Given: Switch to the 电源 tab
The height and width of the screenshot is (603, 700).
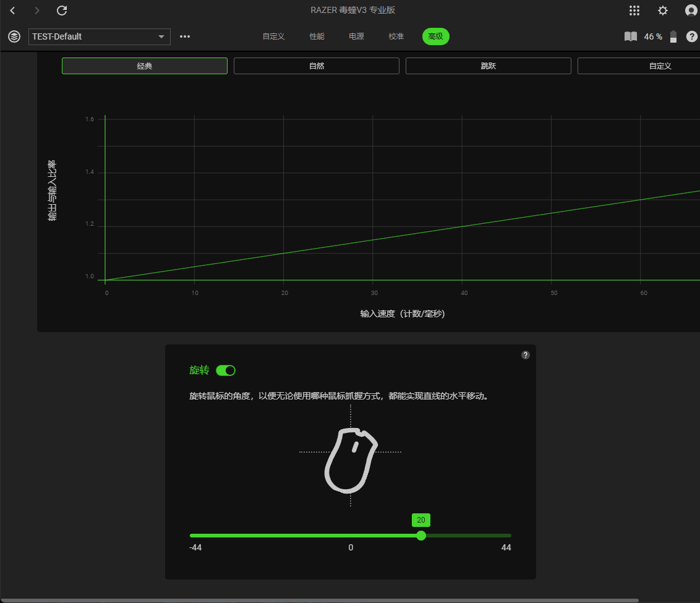Looking at the screenshot, I should click(x=356, y=36).
